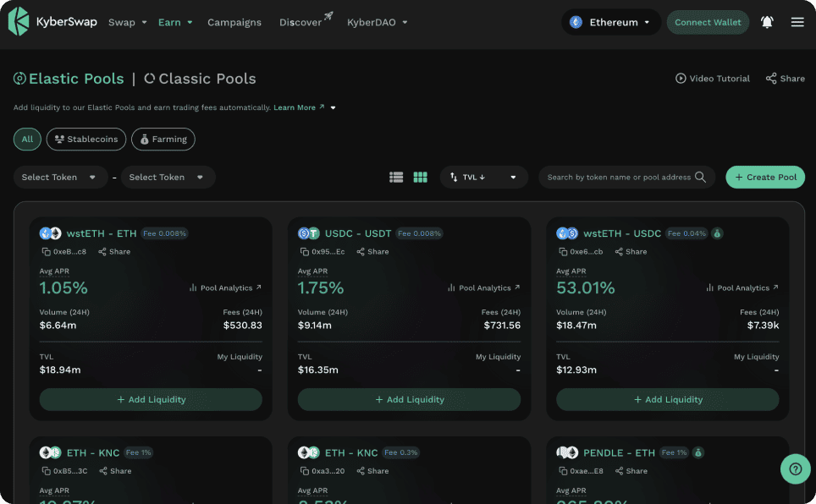Copy wstETH - USDC pool address 0xe6...cb

pos(563,252)
